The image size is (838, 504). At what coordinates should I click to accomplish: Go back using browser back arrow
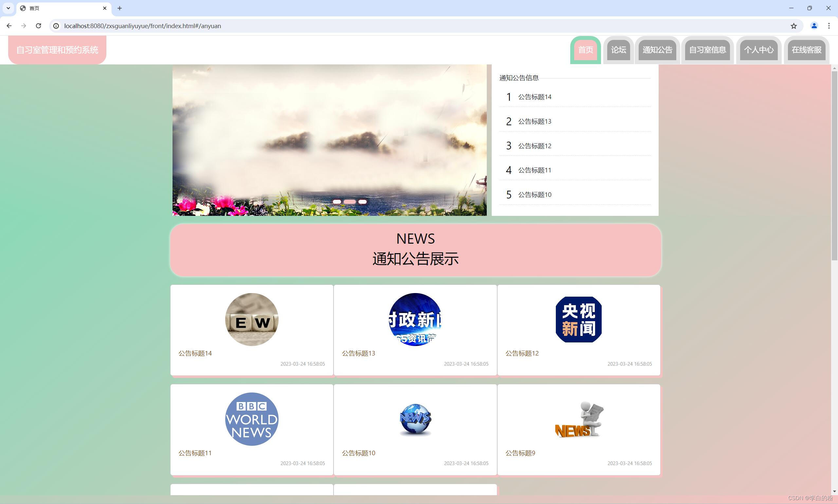[9, 26]
